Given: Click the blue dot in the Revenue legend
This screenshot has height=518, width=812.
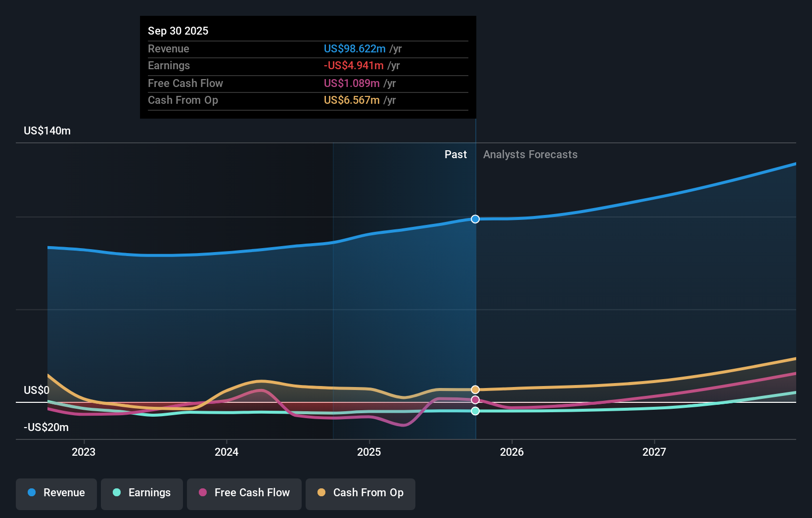Looking at the screenshot, I should pyautogui.click(x=31, y=493).
